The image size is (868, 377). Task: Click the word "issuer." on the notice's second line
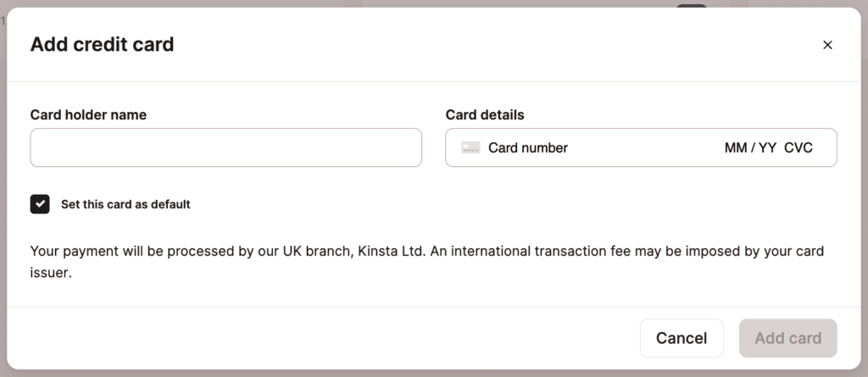tap(50, 274)
